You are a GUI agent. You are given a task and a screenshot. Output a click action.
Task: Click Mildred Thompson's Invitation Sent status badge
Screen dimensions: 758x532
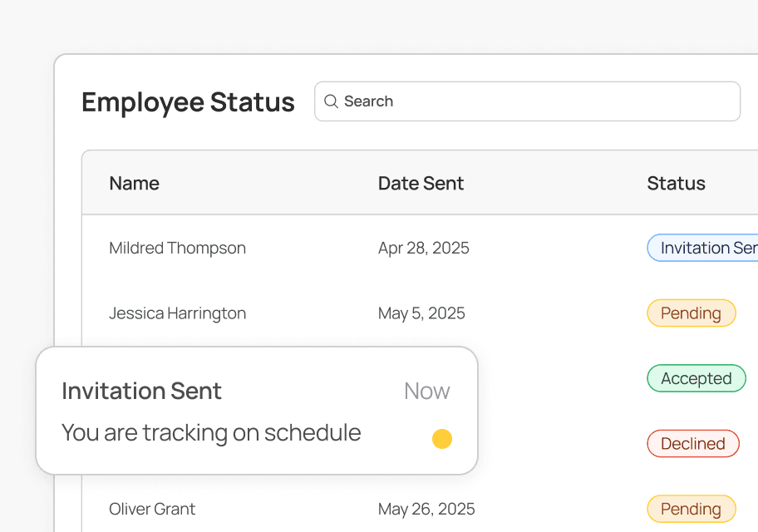point(702,248)
